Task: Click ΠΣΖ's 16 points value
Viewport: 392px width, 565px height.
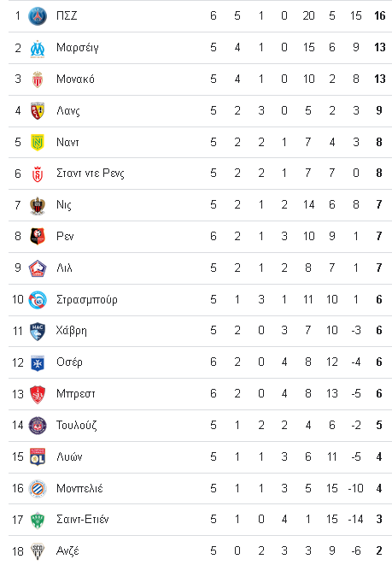Action: coord(380,16)
